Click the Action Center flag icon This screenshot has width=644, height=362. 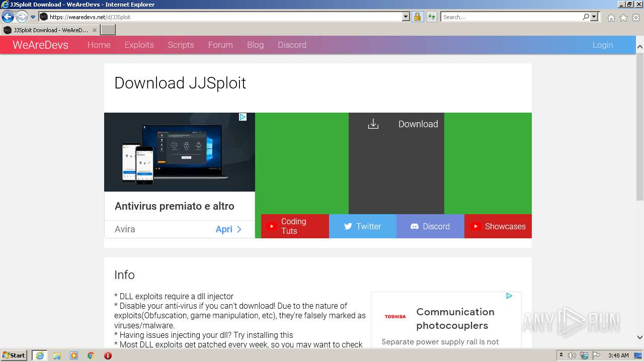point(596,355)
